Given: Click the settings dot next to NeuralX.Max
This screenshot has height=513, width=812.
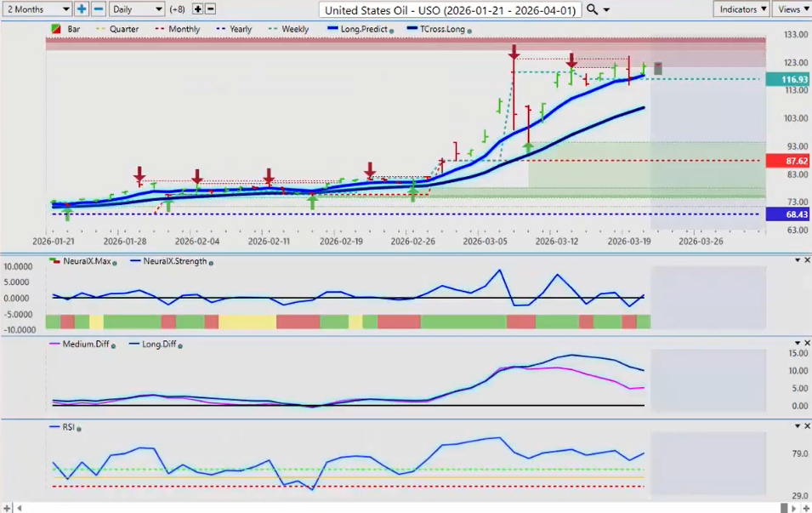Looking at the screenshot, I should tap(115, 263).
